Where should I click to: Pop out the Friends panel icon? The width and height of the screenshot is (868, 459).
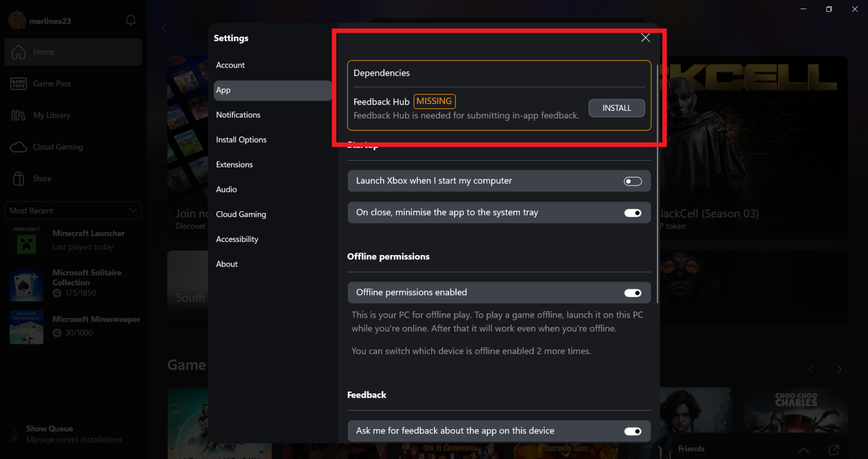point(834,449)
